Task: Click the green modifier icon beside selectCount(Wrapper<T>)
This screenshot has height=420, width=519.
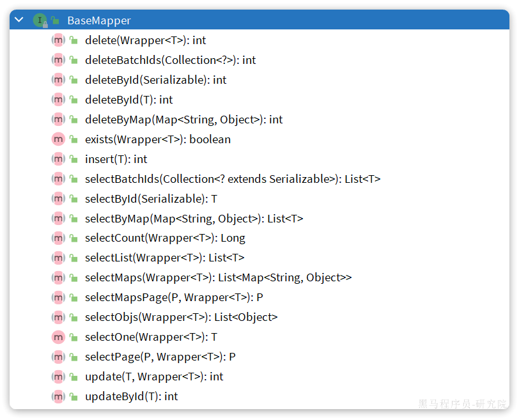Action: (x=72, y=238)
